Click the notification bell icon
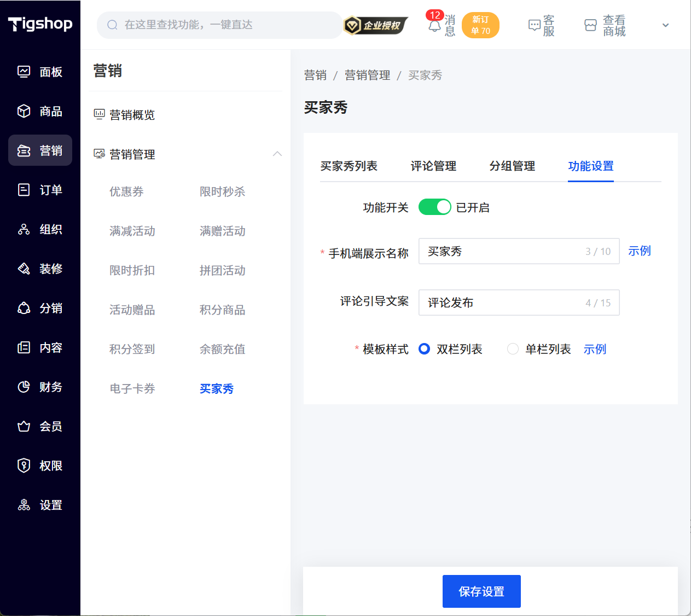The image size is (691, 616). pos(434,26)
